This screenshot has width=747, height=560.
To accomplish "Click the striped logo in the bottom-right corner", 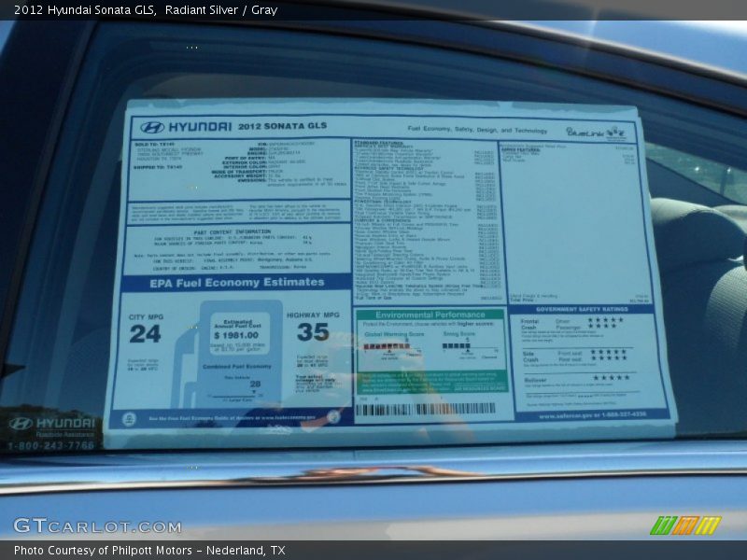I will 685,525.
